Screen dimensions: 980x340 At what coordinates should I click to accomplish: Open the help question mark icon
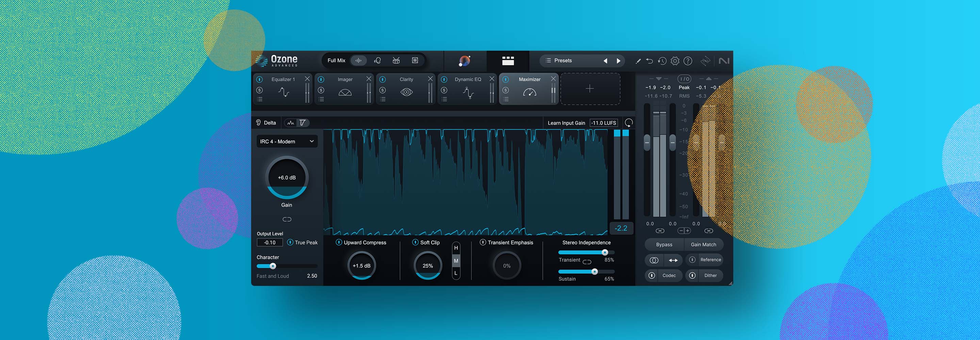click(688, 61)
